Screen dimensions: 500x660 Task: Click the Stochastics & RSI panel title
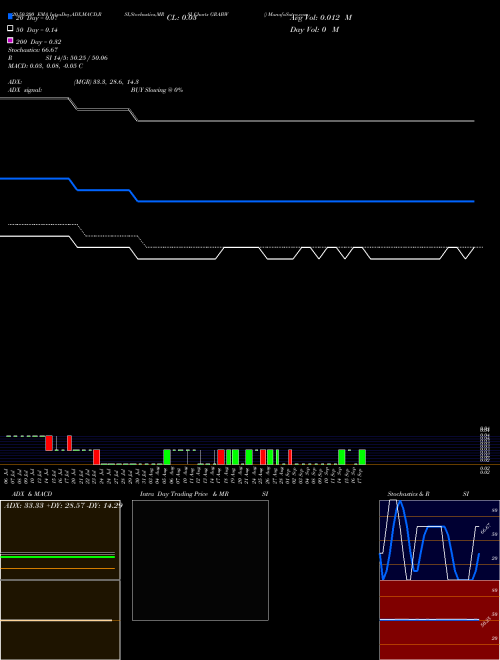[428, 494]
